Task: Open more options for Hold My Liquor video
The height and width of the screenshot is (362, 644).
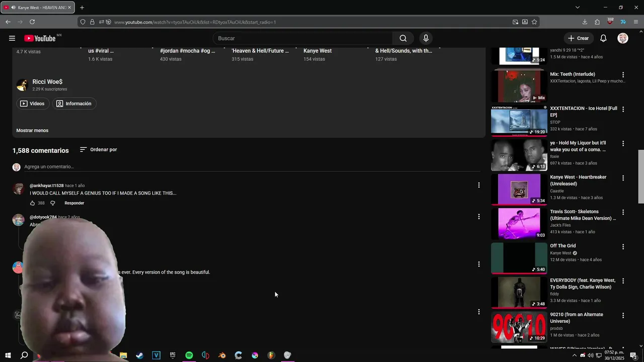Action: [623, 144]
